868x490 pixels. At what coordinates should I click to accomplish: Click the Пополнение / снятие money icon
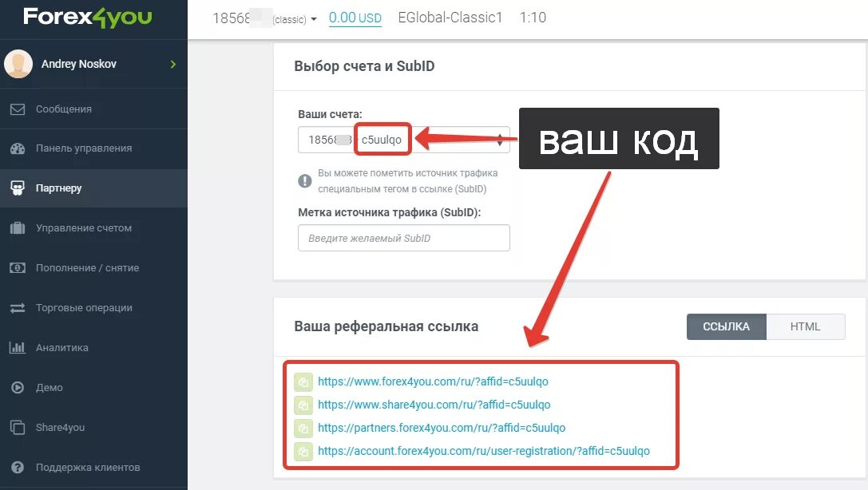point(18,267)
